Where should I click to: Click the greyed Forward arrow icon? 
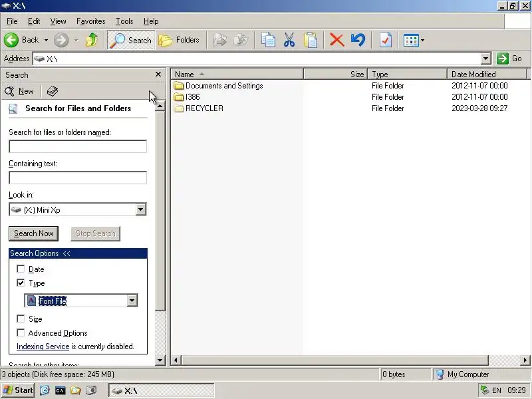pos(61,40)
